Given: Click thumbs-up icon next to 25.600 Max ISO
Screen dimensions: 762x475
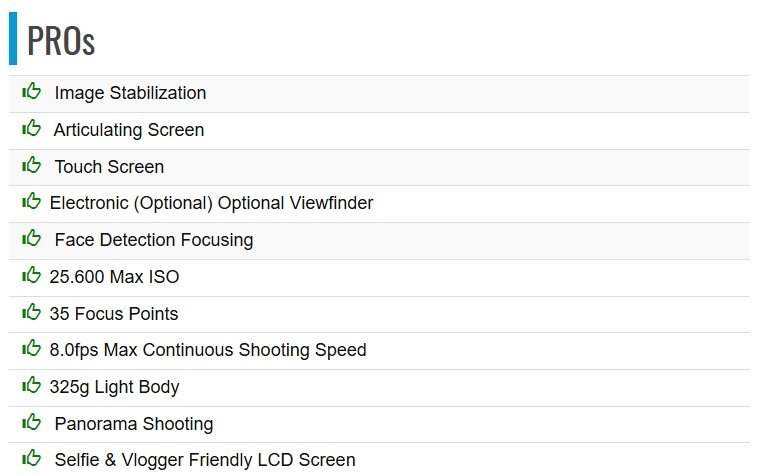Looking at the screenshot, I should click(32, 276).
